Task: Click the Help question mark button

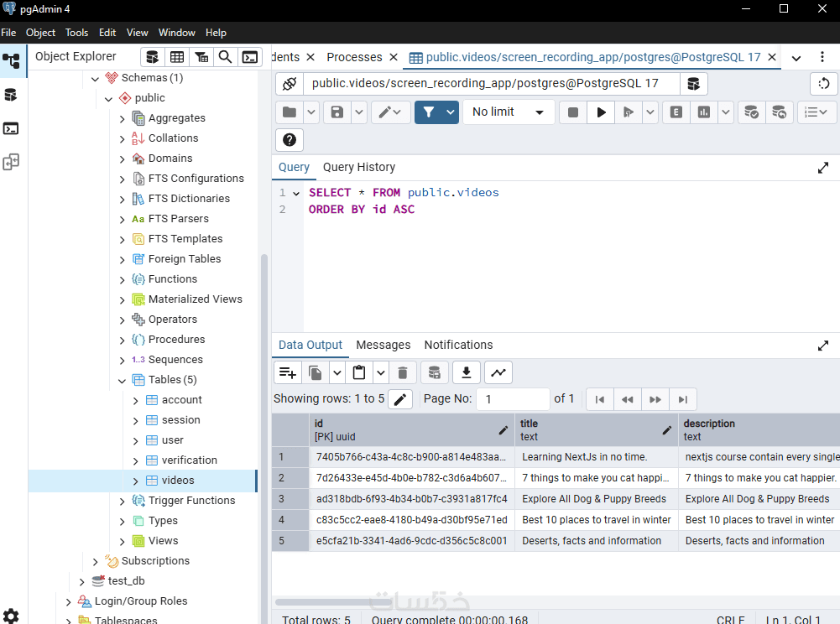Action: click(290, 140)
